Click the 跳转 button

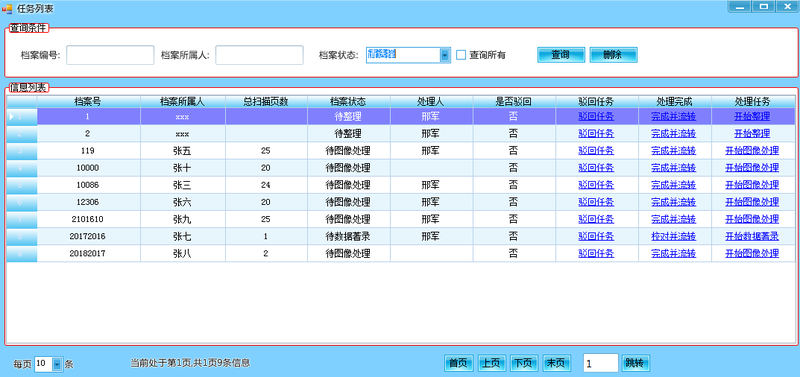(635, 363)
